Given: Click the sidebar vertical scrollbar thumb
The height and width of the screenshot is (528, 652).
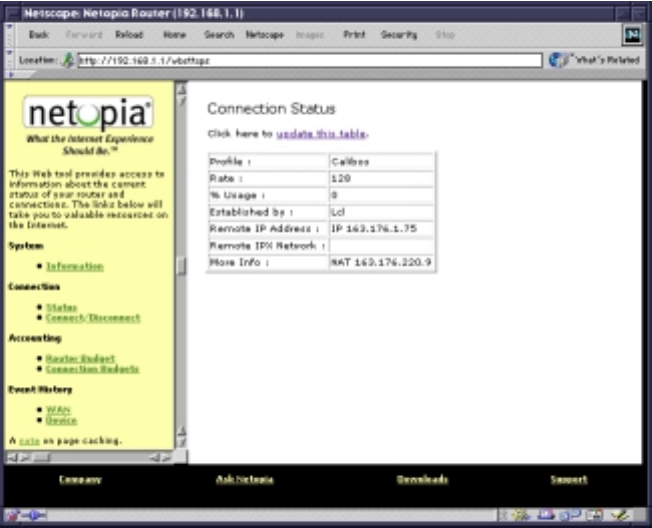Looking at the screenshot, I should 181,266.
